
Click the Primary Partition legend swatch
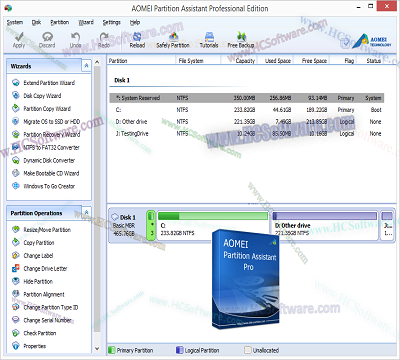tap(112, 350)
